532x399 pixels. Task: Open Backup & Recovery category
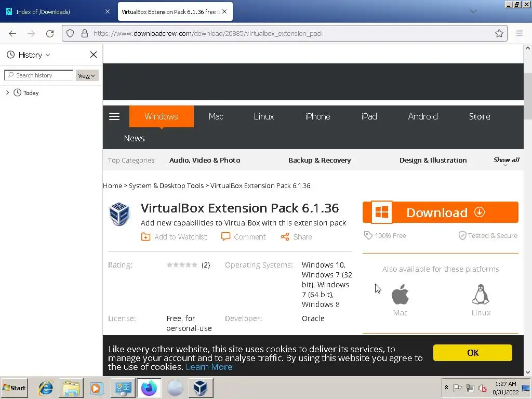[x=320, y=160]
